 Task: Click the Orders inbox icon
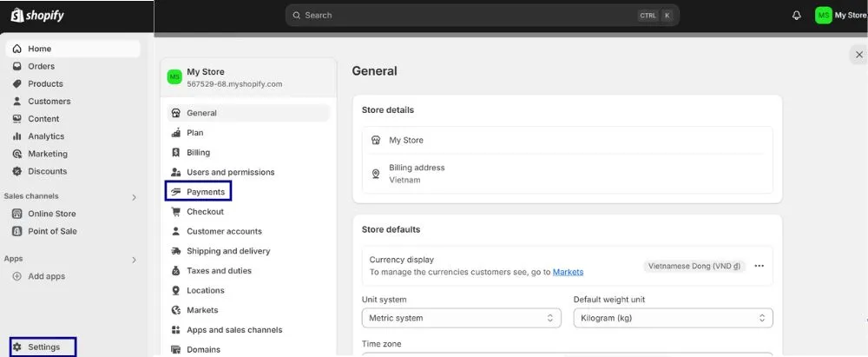tap(17, 66)
